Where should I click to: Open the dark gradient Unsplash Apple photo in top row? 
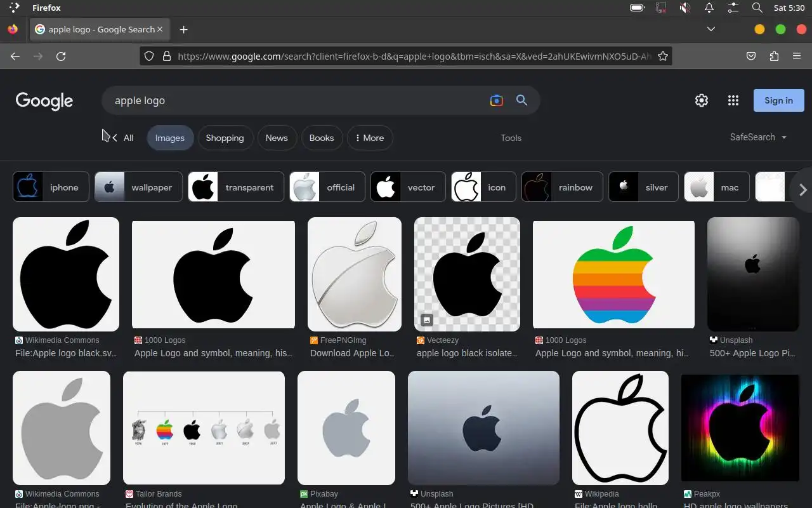click(x=753, y=274)
